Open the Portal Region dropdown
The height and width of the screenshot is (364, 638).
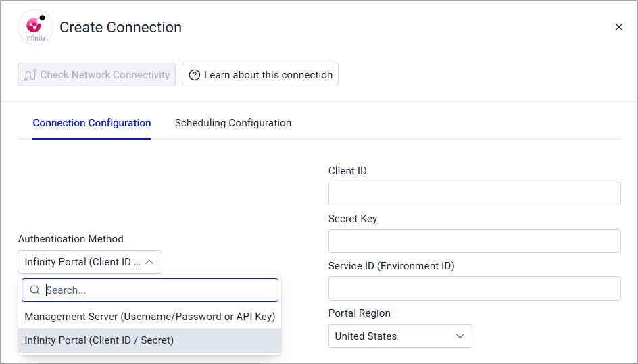pos(400,336)
